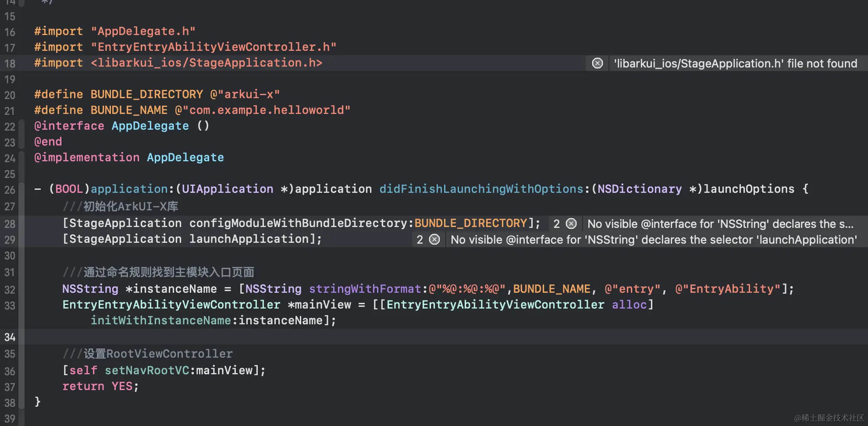Click the UIApplication type in the method signature
Image resolution: width=868 pixels, height=426 pixels.
227,189
